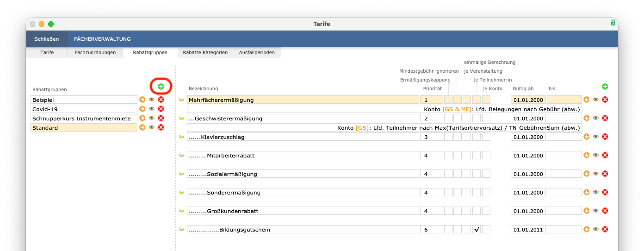Delete the Klavierzuschlag row
This screenshot has height=251, width=644.
tap(605, 137)
